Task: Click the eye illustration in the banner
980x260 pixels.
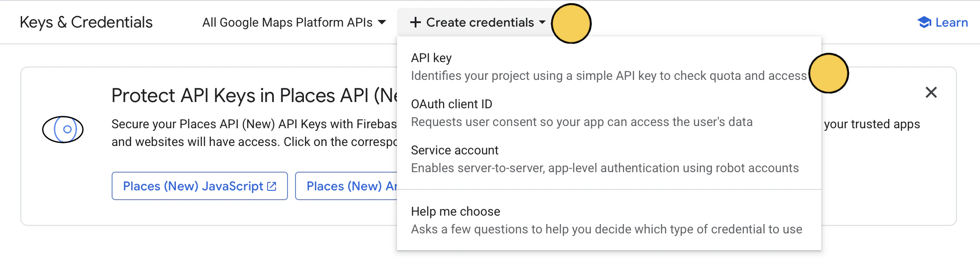Action: pyautogui.click(x=63, y=129)
